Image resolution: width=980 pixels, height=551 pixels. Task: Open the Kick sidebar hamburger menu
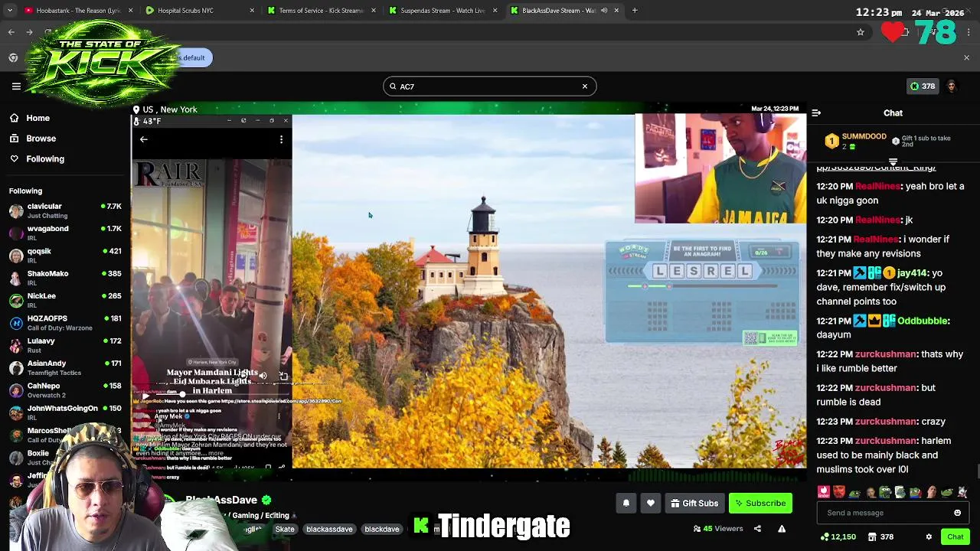coord(16,86)
